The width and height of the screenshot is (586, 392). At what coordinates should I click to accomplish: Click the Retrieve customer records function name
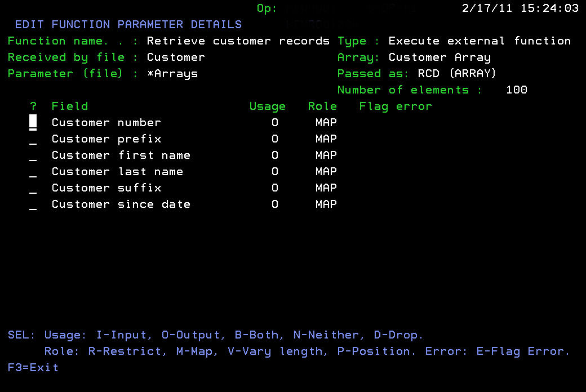point(237,41)
